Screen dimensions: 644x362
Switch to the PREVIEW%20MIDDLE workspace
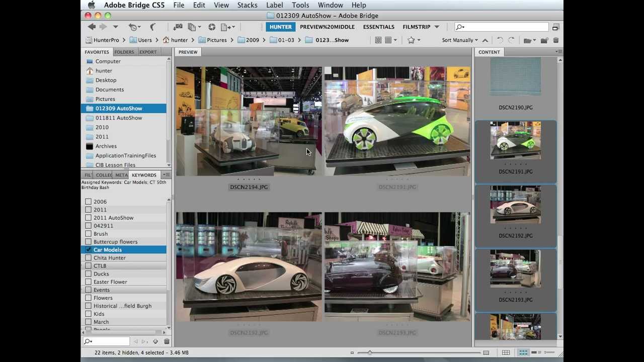(x=327, y=27)
